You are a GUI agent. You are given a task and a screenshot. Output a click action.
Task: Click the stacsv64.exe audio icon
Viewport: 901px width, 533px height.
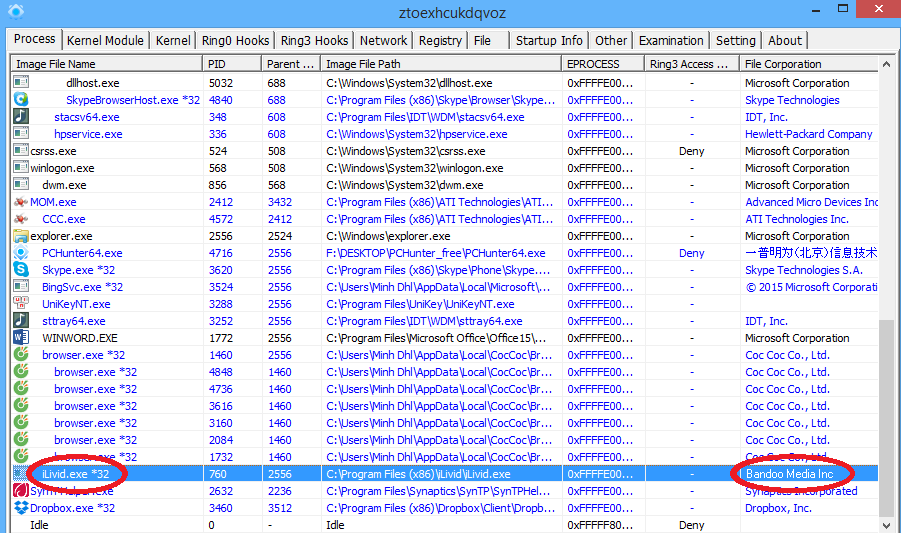coord(21,117)
